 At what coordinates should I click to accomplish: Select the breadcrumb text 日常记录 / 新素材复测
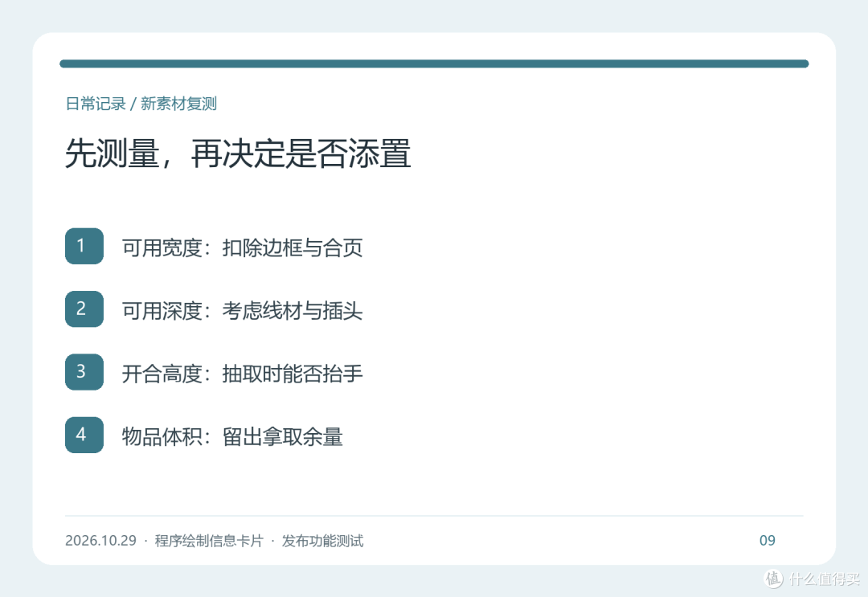(141, 104)
